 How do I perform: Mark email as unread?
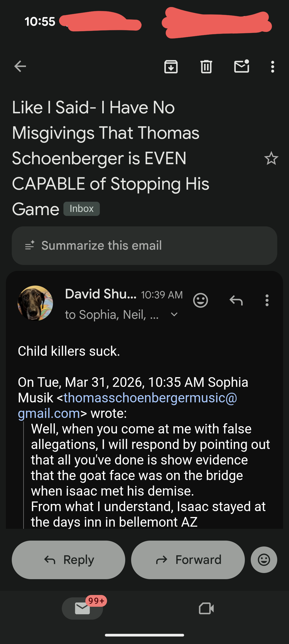pyautogui.click(x=242, y=66)
